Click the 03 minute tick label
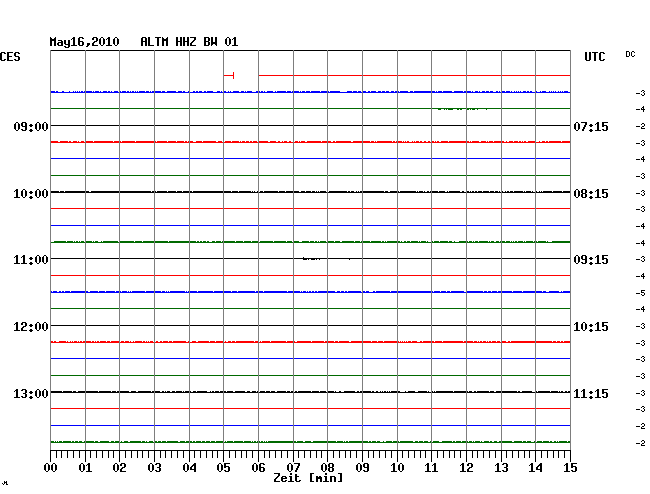Screen dimensions: 650x494 point(154,468)
